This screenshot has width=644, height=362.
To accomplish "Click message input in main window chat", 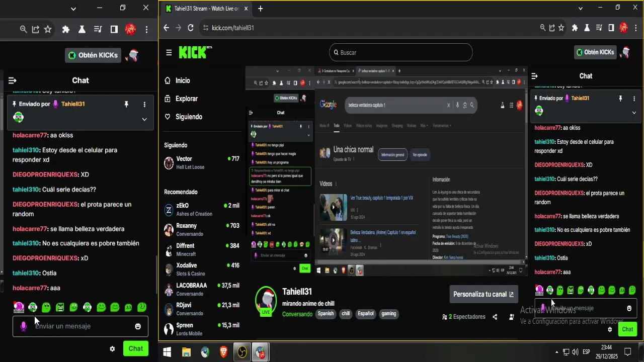I will click(586, 308).
